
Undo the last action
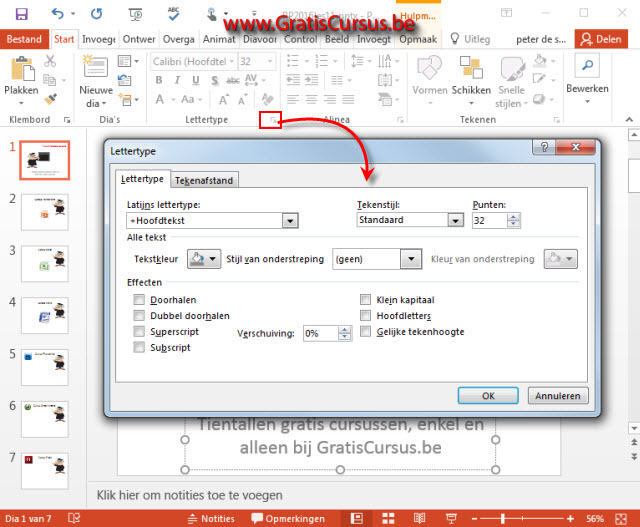(x=58, y=14)
